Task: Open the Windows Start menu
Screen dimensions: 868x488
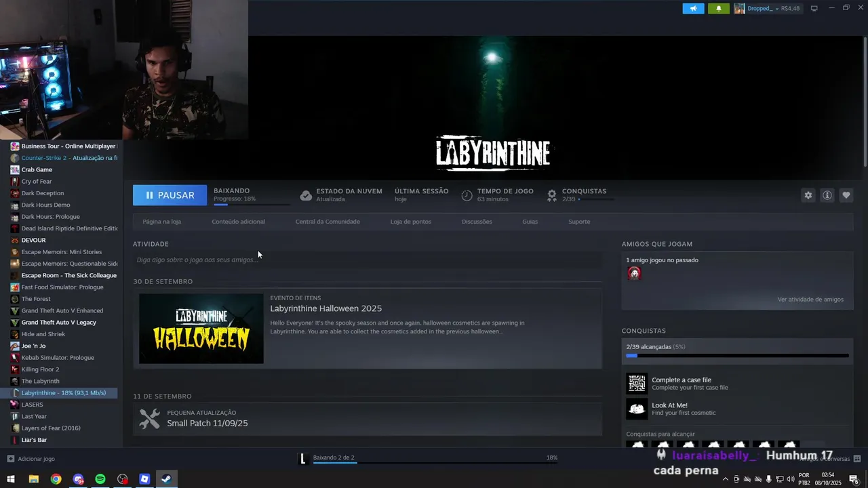Action: (11, 479)
